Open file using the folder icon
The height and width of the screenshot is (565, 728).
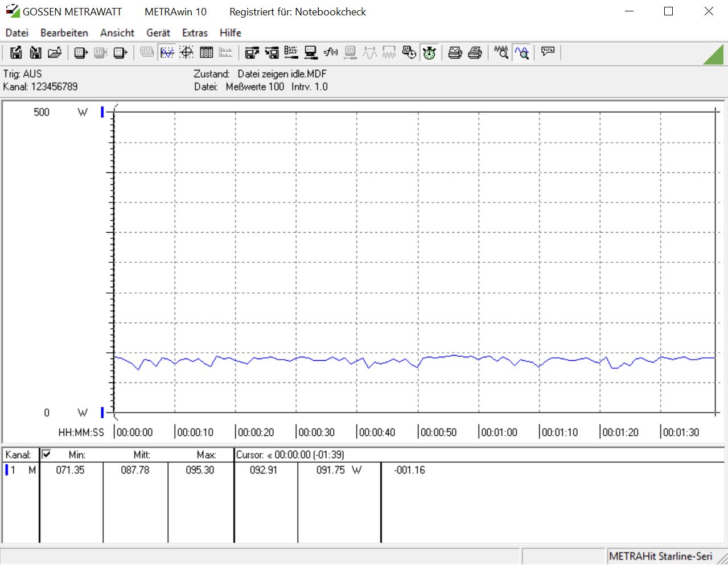55,53
